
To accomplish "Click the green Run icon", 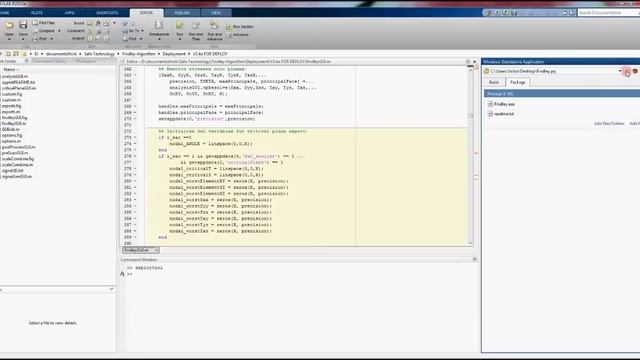I will click(180, 26).
